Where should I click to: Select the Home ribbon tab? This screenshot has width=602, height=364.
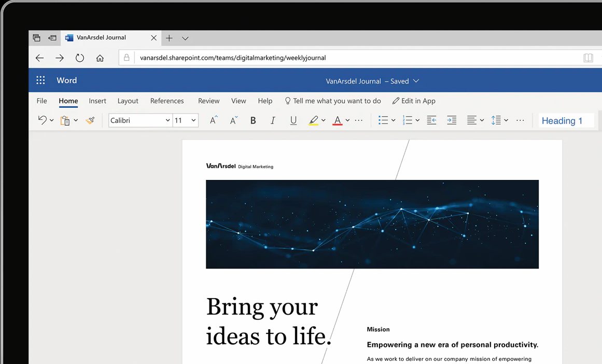68,101
